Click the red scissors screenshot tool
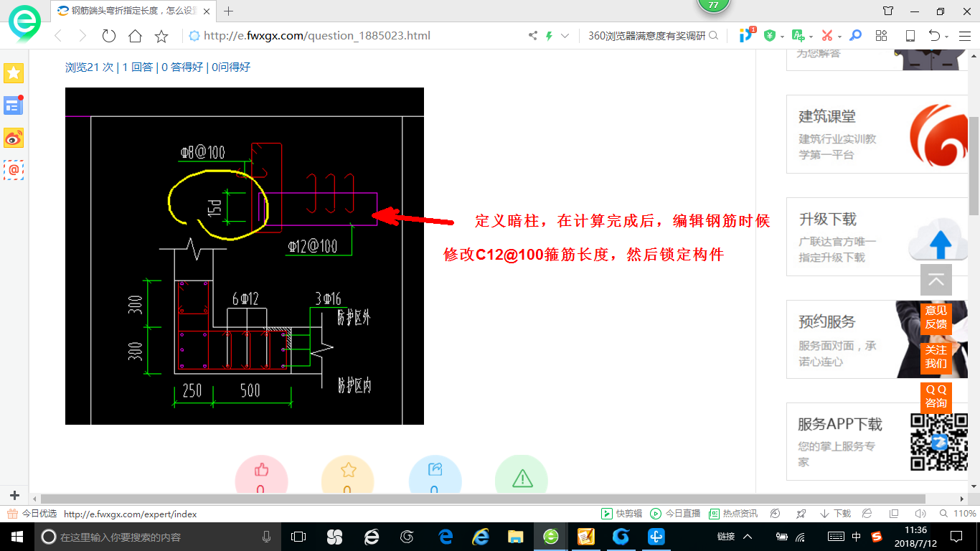This screenshot has width=980, height=551. [x=827, y=35]
